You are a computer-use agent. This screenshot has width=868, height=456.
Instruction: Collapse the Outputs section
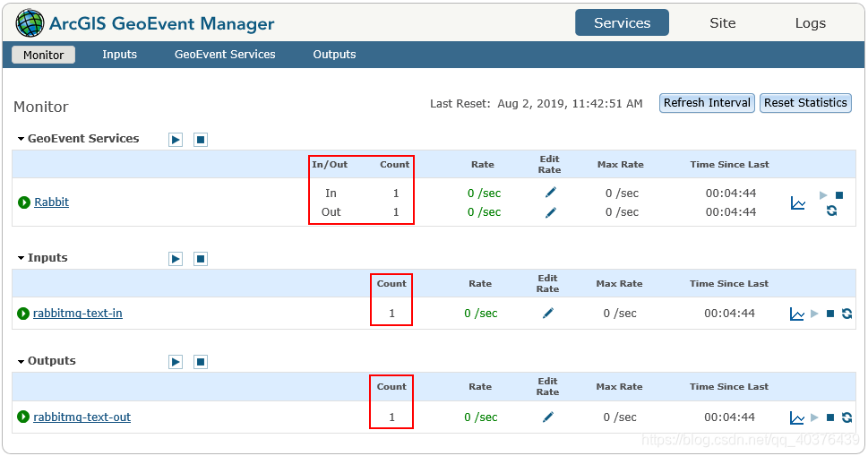coord(21,361)
